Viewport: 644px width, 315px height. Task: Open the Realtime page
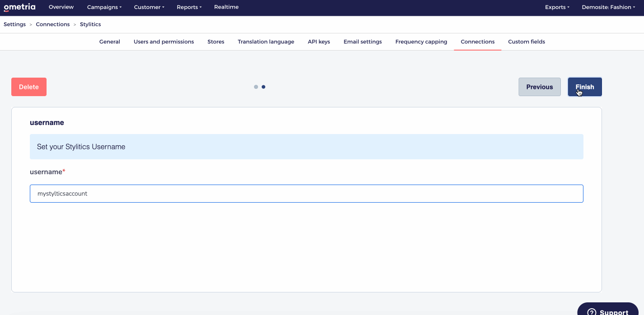tap(226, 7)
